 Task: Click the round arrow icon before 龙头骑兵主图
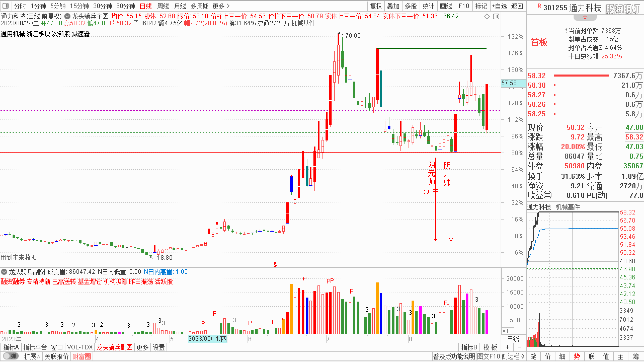[67, 16]
